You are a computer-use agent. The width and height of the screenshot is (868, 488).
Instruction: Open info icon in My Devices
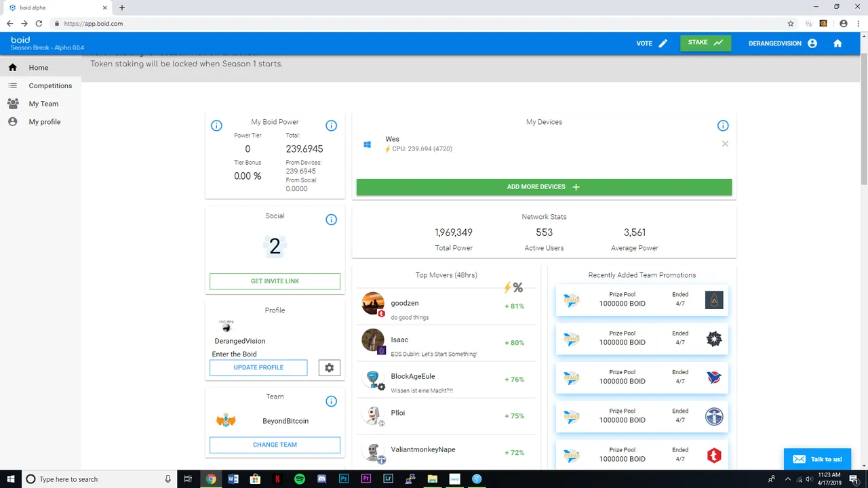(x=723, y=125)
